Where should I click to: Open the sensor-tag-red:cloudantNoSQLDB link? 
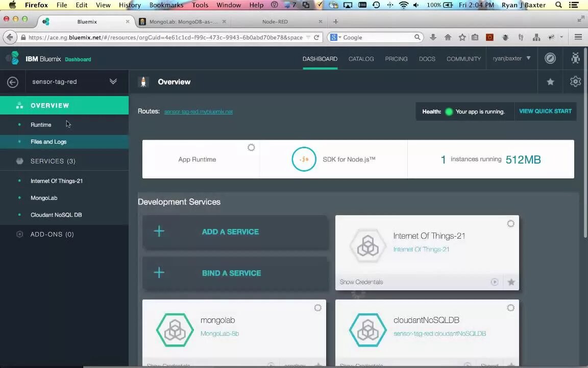click(439, 333)
